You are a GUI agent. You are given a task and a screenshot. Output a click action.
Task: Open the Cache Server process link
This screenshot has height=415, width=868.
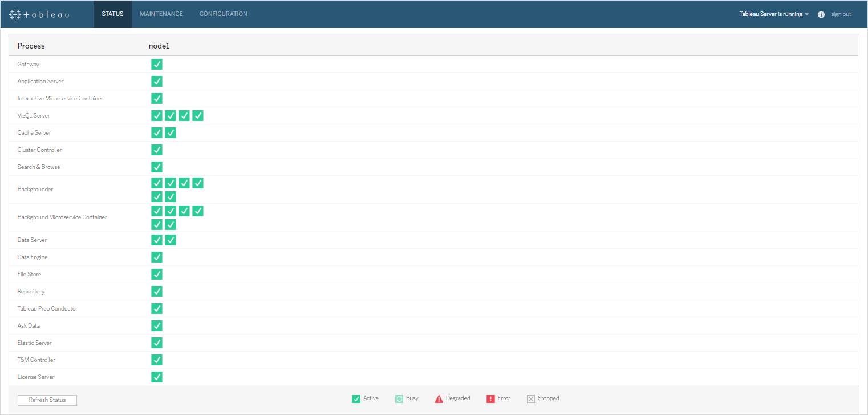[x=34, y=133]
